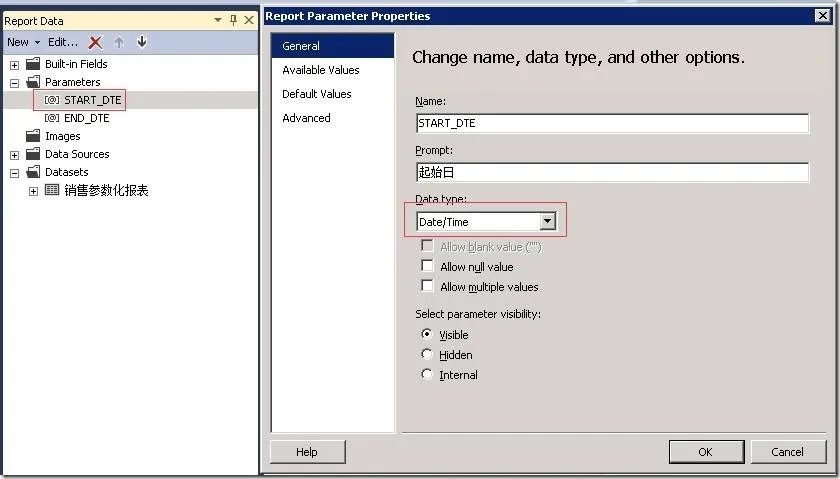Viewport: 840px width, 479px height.
Task: Click the OK button
Action: (706, 452)
